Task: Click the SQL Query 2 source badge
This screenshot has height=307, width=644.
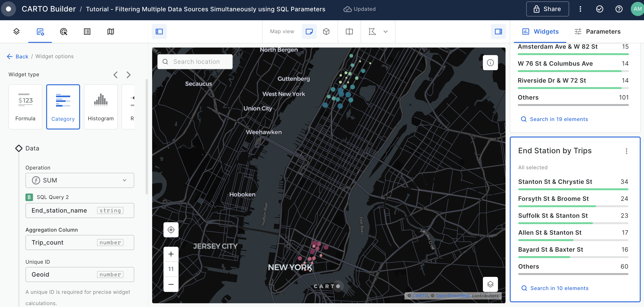Action: 29,197
